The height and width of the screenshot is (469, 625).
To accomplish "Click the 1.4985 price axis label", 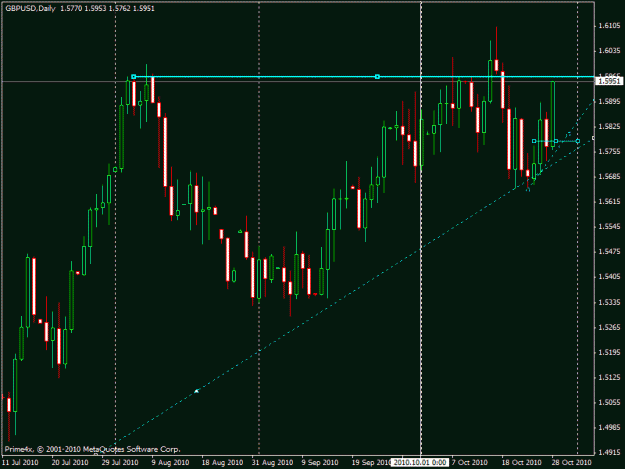I will click(x=609, y=428).
